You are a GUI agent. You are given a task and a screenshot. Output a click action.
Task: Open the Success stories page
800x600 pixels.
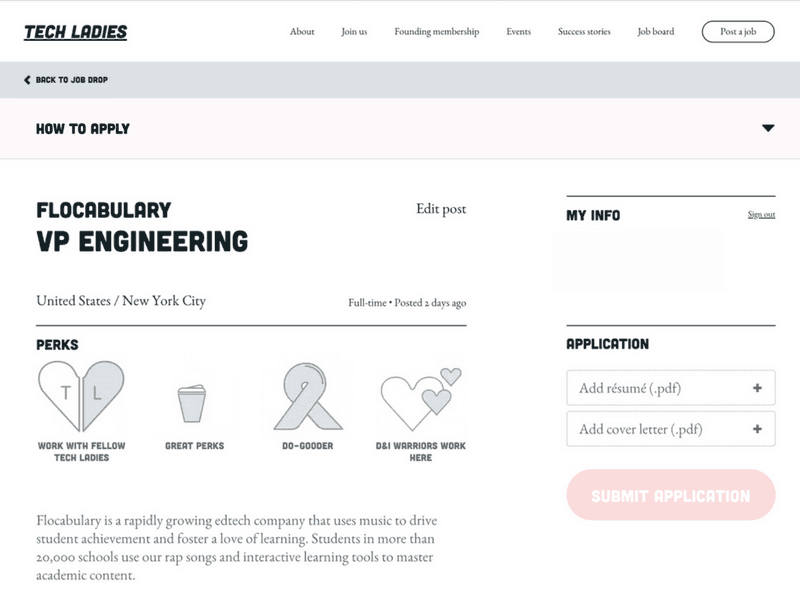(584, 32)
